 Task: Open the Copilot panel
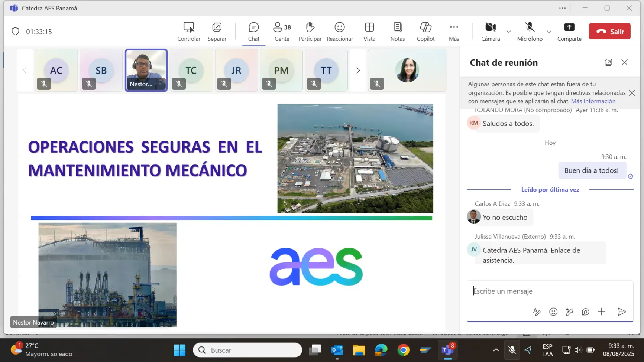(x=425, y=31)
